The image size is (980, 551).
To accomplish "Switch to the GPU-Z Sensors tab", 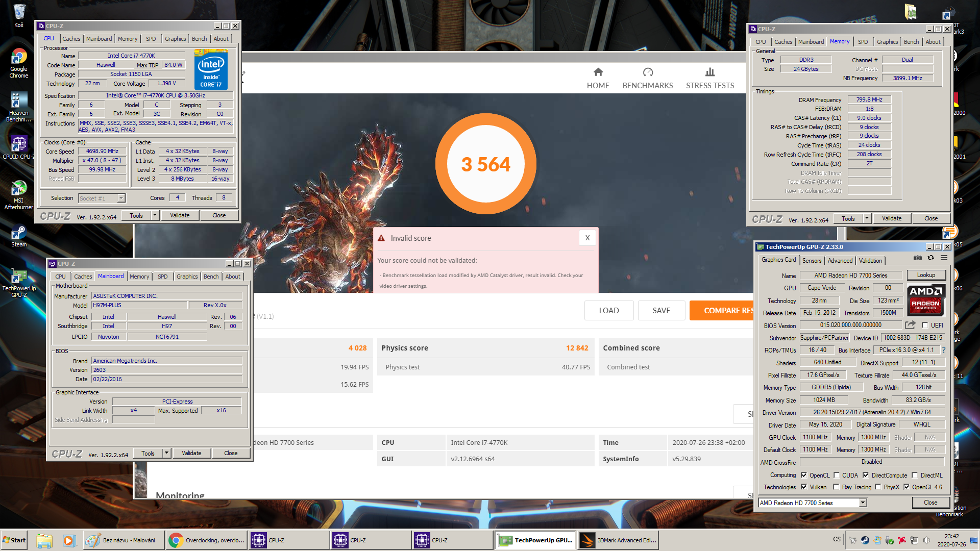I will point(812,260).
